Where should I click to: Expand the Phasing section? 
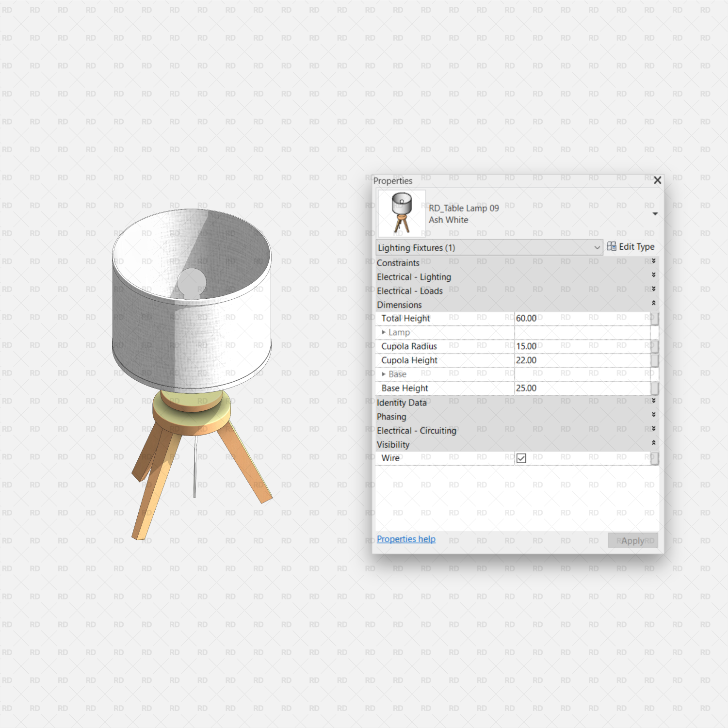click(653, 415)
